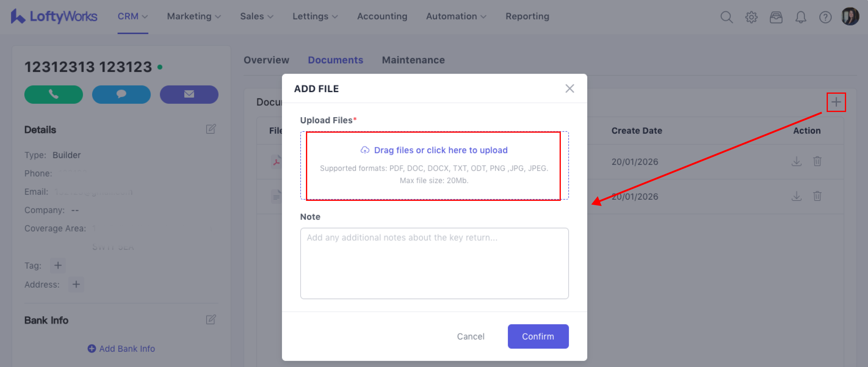The height and width of the screenshot is (367, 868).
Task: Click the blue chat message button
Action: click(x=121, y=94)
